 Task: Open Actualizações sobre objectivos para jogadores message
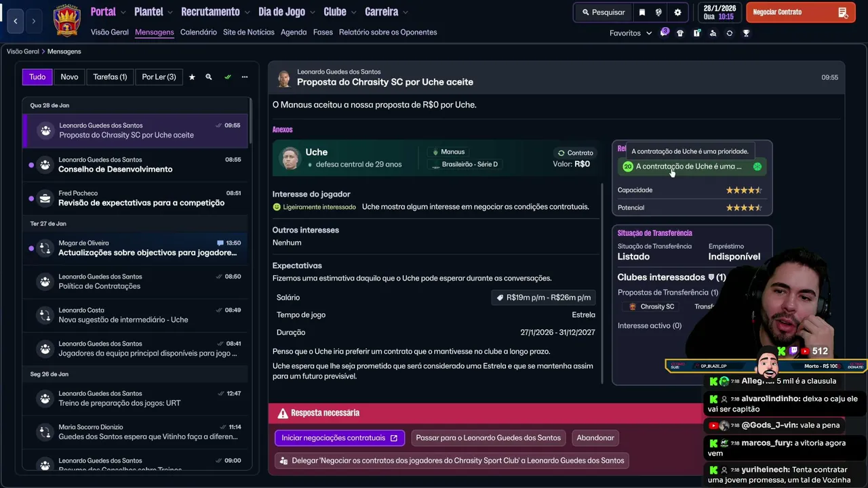tap(136, 248)
